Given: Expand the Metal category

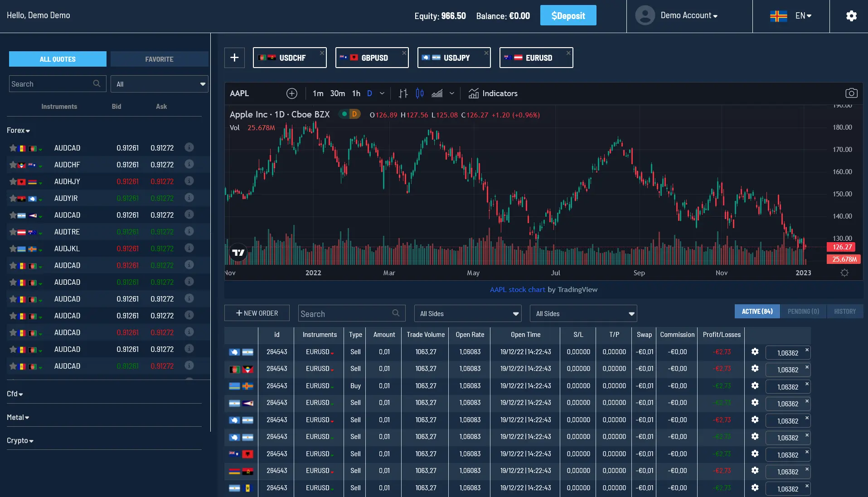Looking at the screenshot, I should click(x=18, y=418).
